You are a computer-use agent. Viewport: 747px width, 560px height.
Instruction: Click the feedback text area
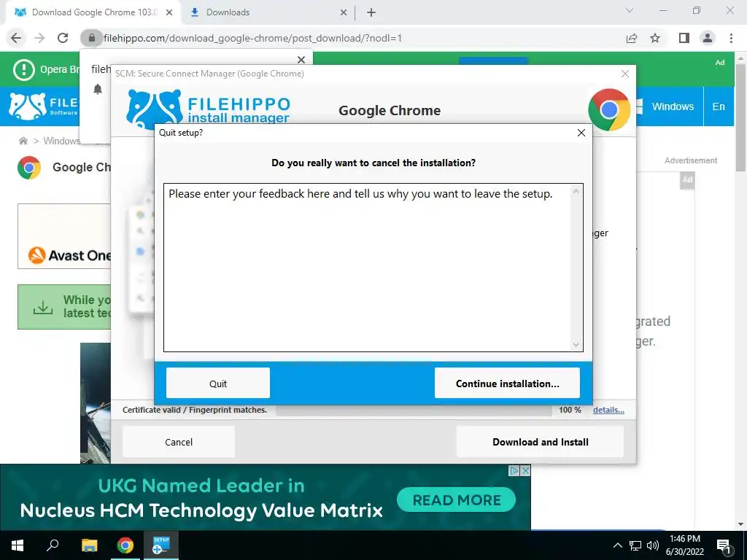tap(373, 268)
